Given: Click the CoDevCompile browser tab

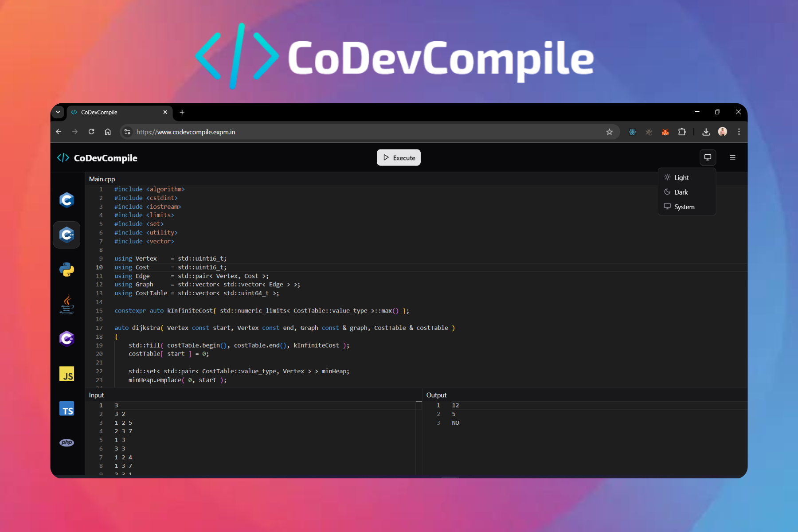Looking at the screenshot, I should point(115,112).
